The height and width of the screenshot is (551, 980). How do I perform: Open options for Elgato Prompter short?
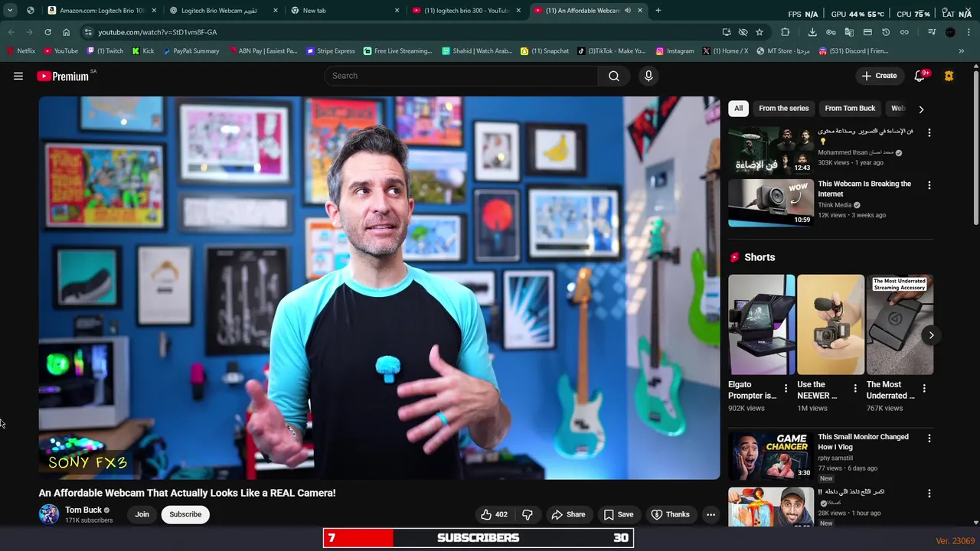click(x=786, y=389)
